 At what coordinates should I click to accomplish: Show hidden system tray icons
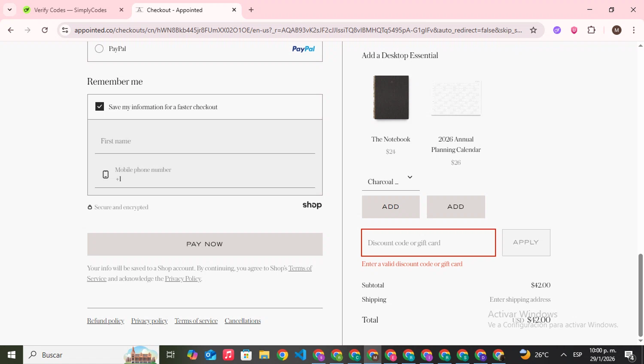[x=563, y=355]
